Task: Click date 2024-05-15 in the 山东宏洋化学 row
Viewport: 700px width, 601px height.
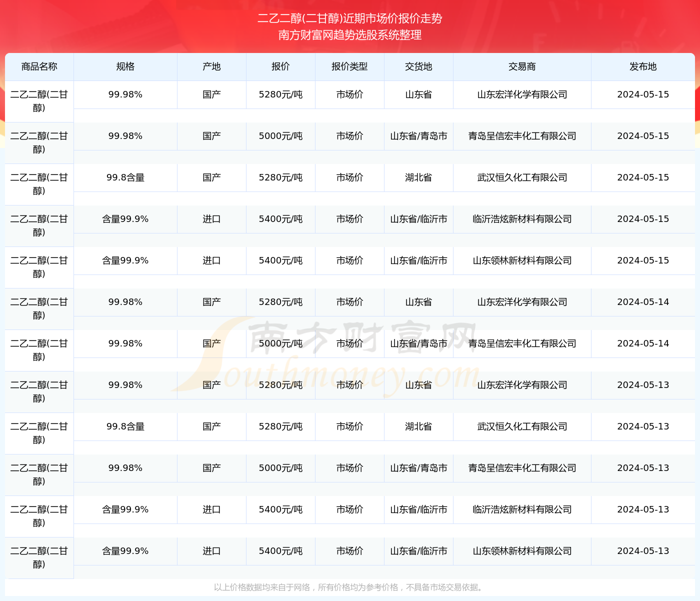Action: point(643,94)
